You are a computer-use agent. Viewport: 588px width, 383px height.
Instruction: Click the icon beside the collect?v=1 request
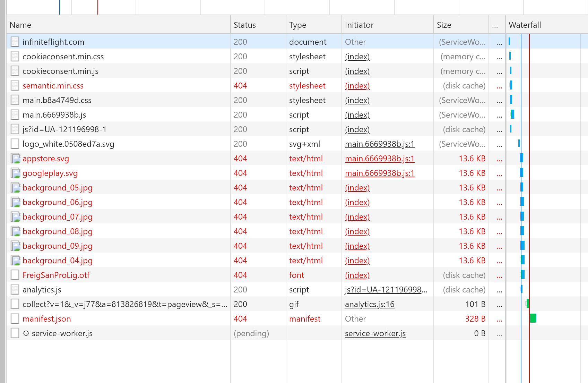point(15,304)
